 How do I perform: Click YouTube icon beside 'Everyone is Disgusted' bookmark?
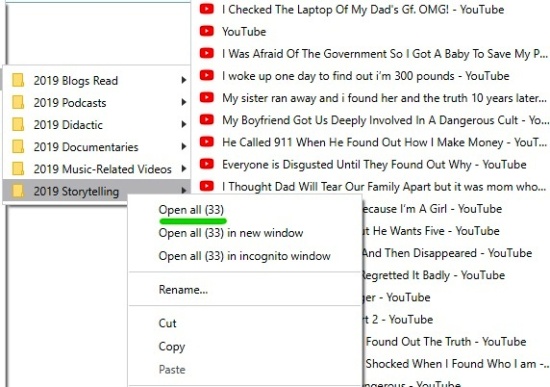pyautogui.click(x=207, y=164)
